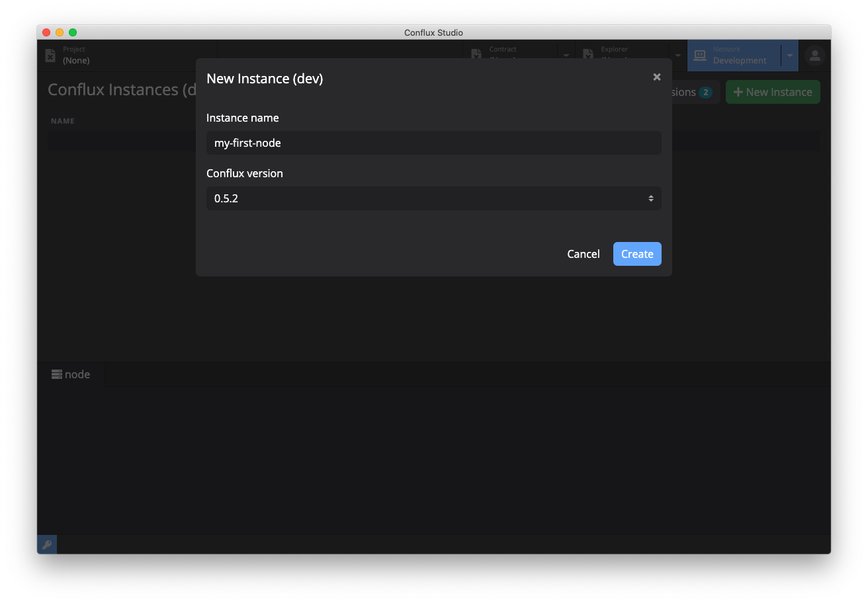Click the Conflux version label

(245, 173)
